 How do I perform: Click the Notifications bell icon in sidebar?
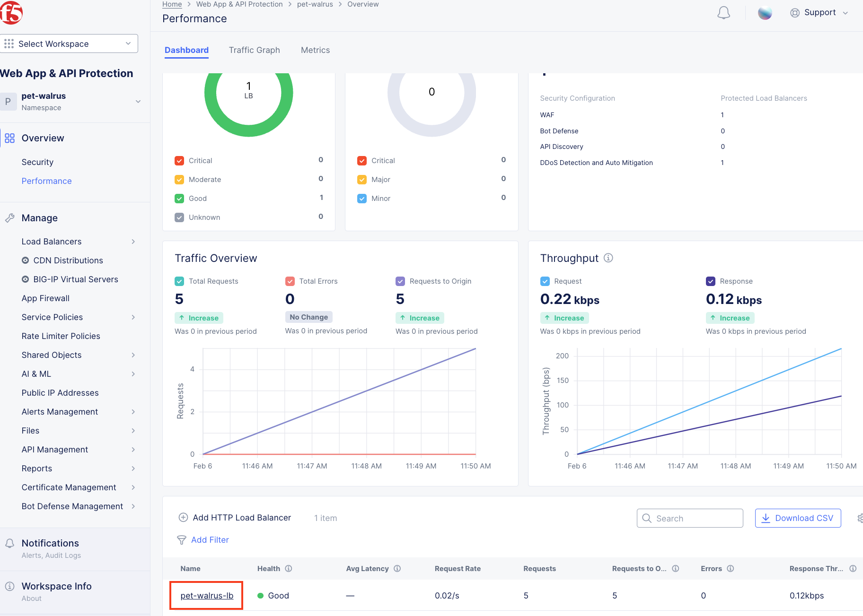[x=9, y=543]
